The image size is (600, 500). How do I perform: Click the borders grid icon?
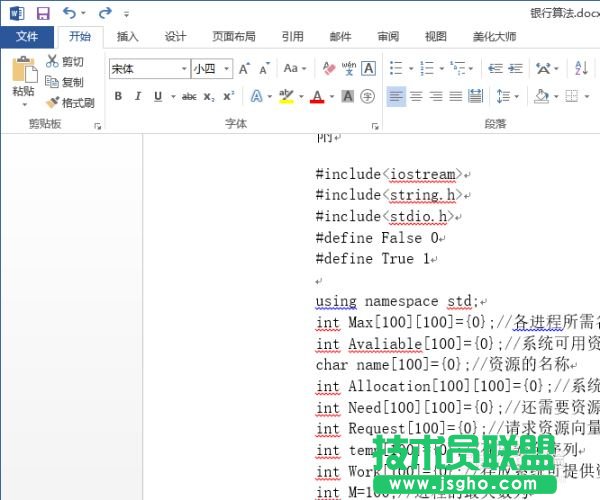[572, 96]
